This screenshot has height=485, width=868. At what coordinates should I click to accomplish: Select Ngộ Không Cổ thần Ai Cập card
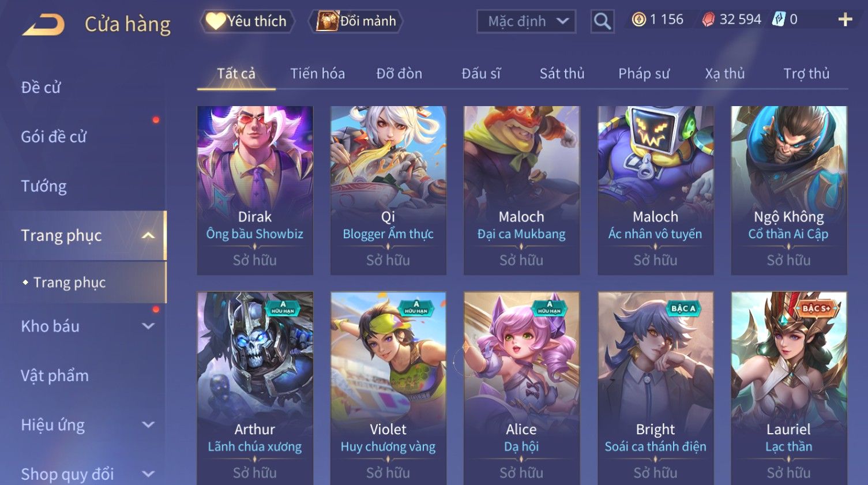pos(788,190)
